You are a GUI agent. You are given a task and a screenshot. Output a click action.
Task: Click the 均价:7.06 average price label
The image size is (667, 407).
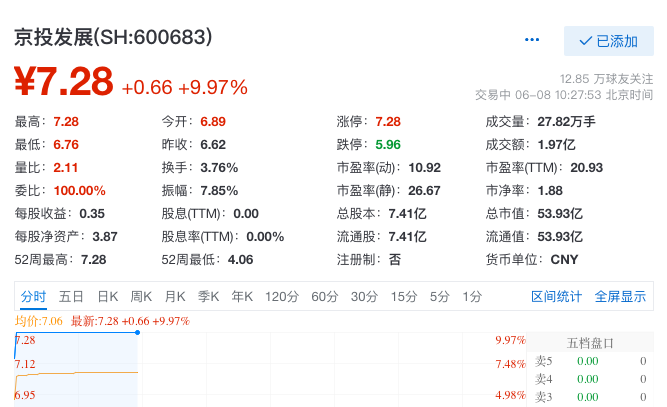pos(38,321)
